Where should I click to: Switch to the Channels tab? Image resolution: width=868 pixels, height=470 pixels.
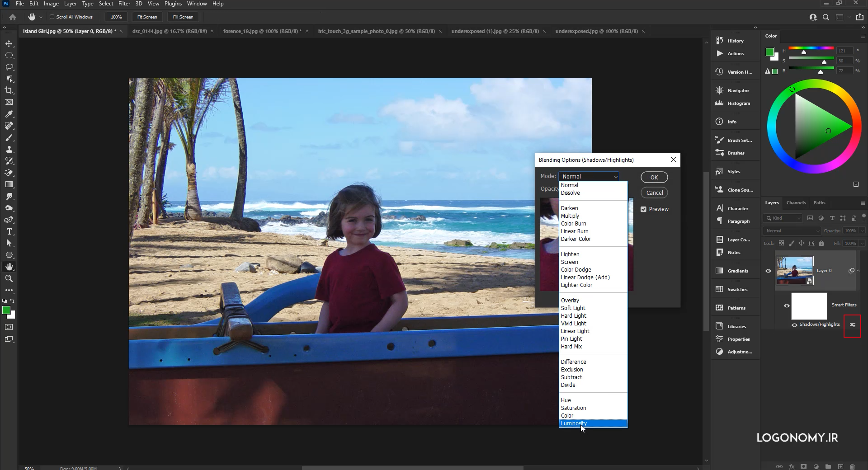pos(796,203)
